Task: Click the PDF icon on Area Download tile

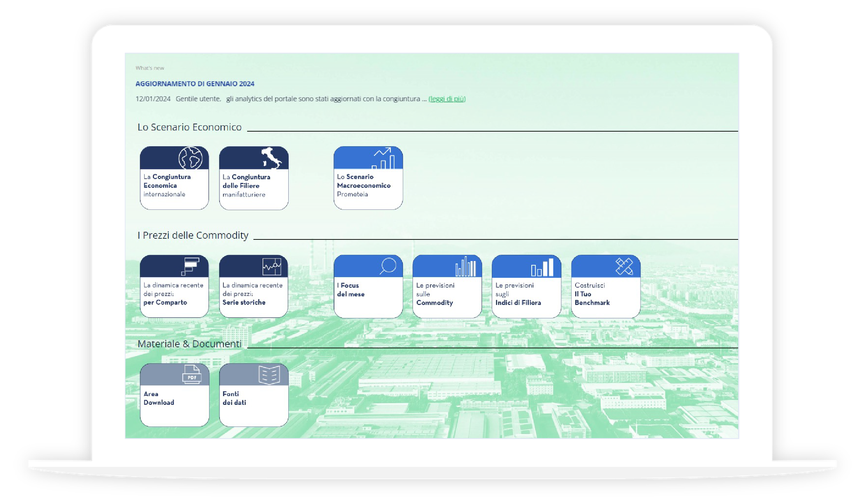Action: tap(192, 375)
